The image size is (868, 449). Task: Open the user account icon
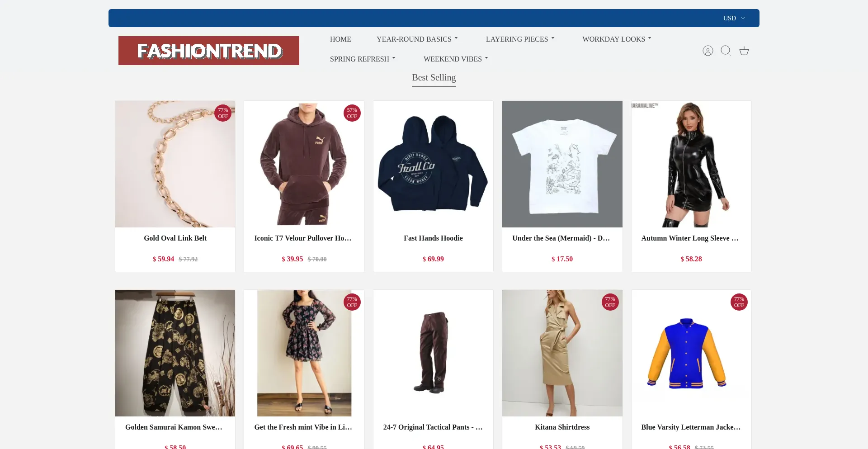click(x=708, y=51)
